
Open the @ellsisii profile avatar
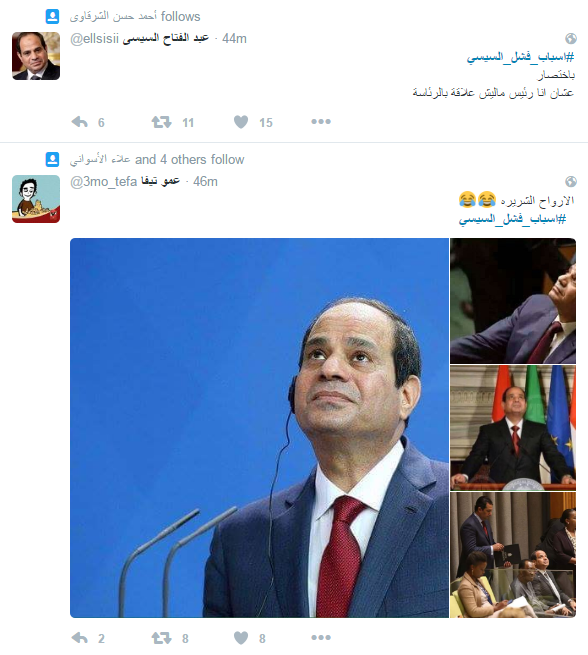(x=36, y=56)
